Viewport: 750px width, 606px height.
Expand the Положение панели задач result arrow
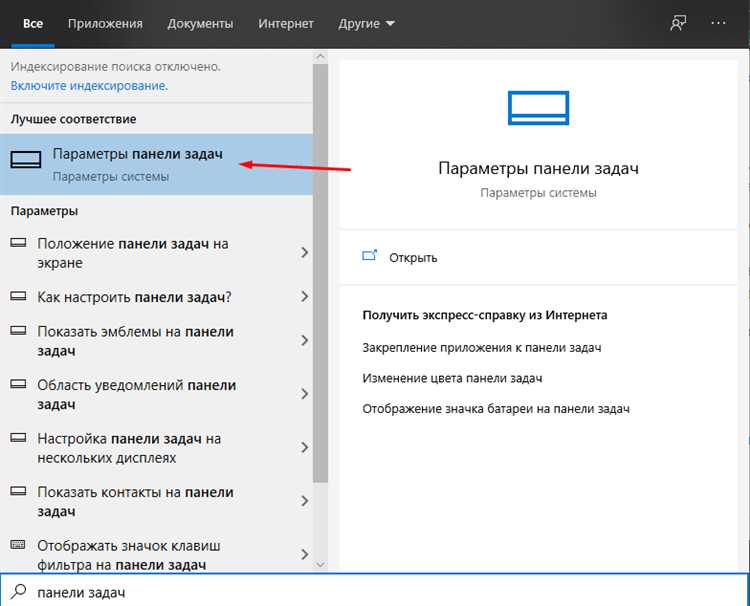pyautogui.click(x=304, y=253)
